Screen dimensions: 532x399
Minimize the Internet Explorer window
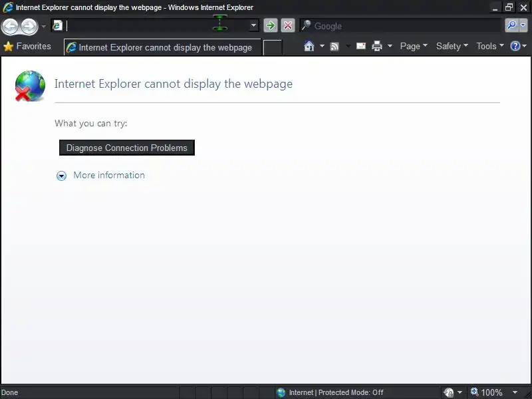[x=495, y=7]
